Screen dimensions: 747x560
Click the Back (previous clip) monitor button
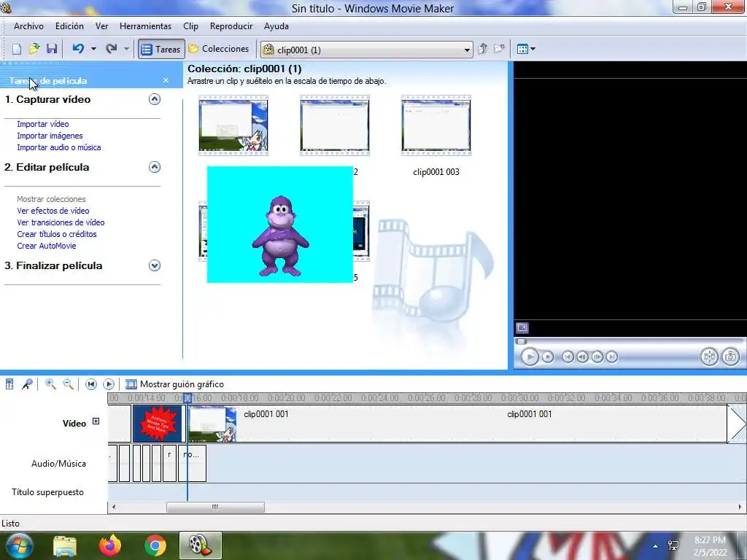pos(568,357)
